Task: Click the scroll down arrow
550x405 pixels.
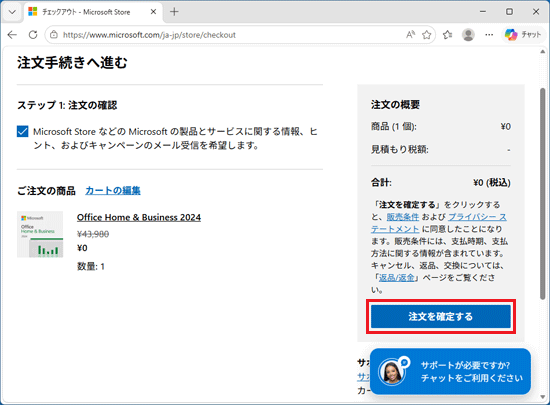Action: (543, 397)
